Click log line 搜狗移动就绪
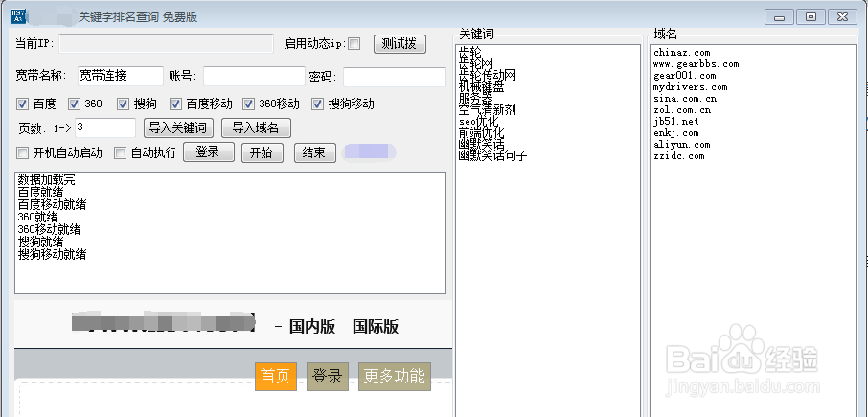 tap(52, 255)
